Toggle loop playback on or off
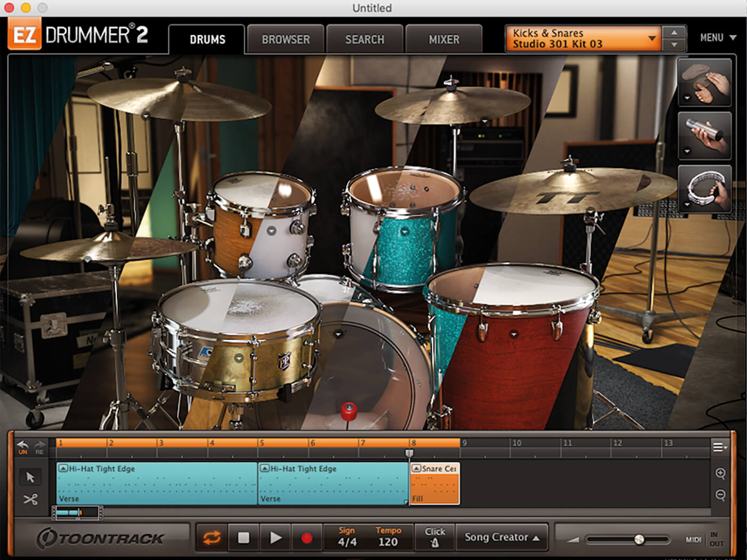This screenshot has height=560, width=747. tap(212, 538)
